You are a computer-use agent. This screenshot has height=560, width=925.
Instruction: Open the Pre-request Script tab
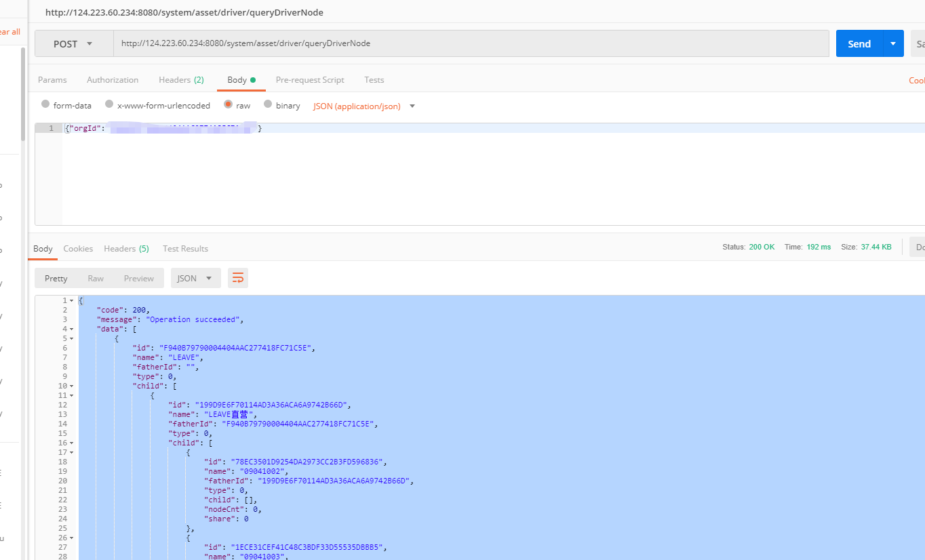pyautogui.click(x=310, y=80)
